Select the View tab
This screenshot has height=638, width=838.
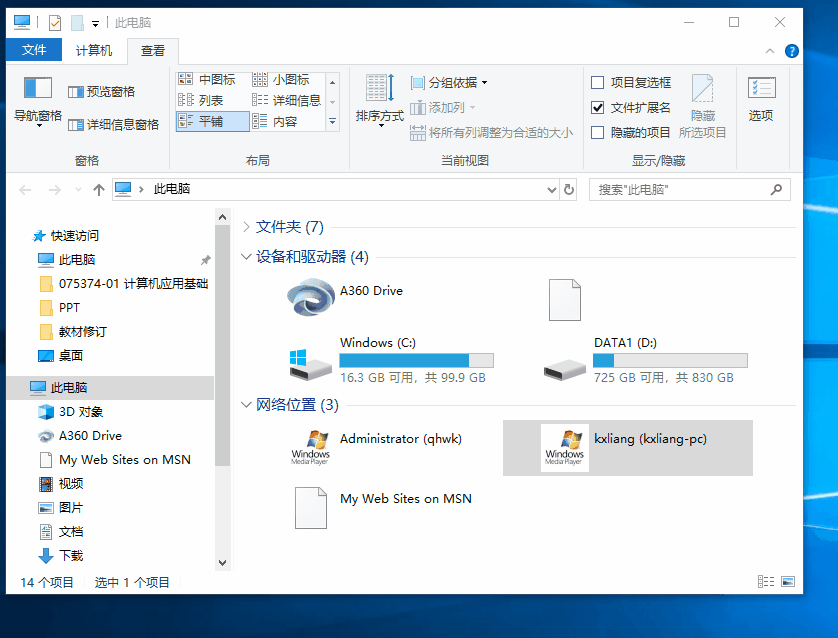tap(152, 51)
